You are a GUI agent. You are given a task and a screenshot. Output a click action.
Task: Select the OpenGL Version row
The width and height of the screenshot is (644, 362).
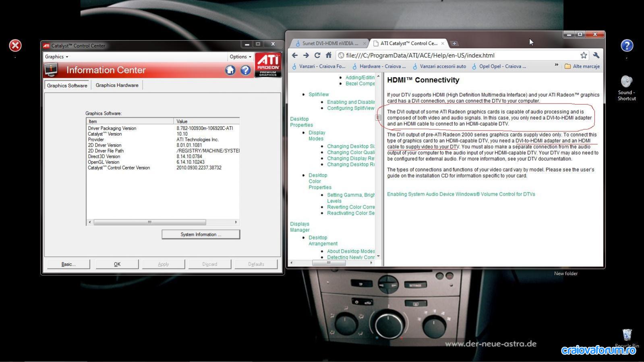(163, 162)
